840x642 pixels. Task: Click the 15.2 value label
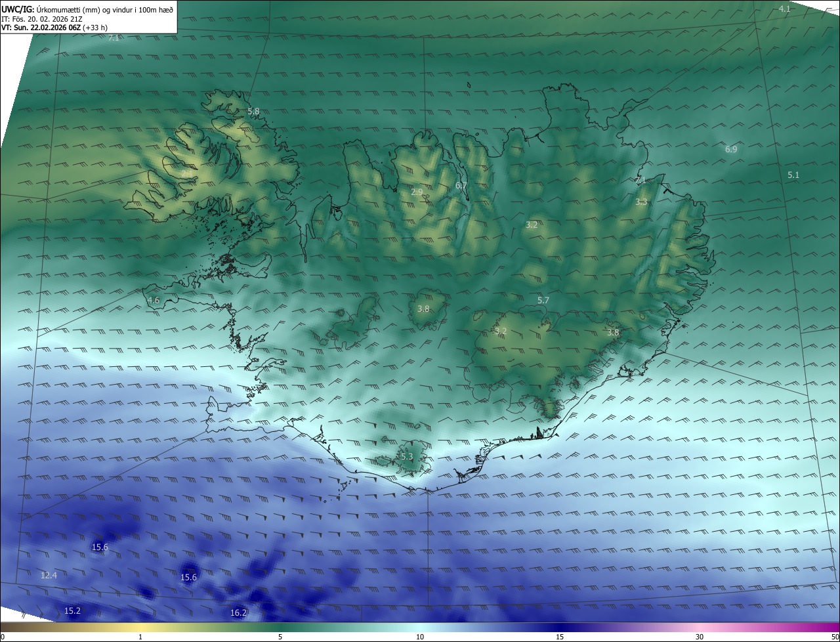point(72,611)
